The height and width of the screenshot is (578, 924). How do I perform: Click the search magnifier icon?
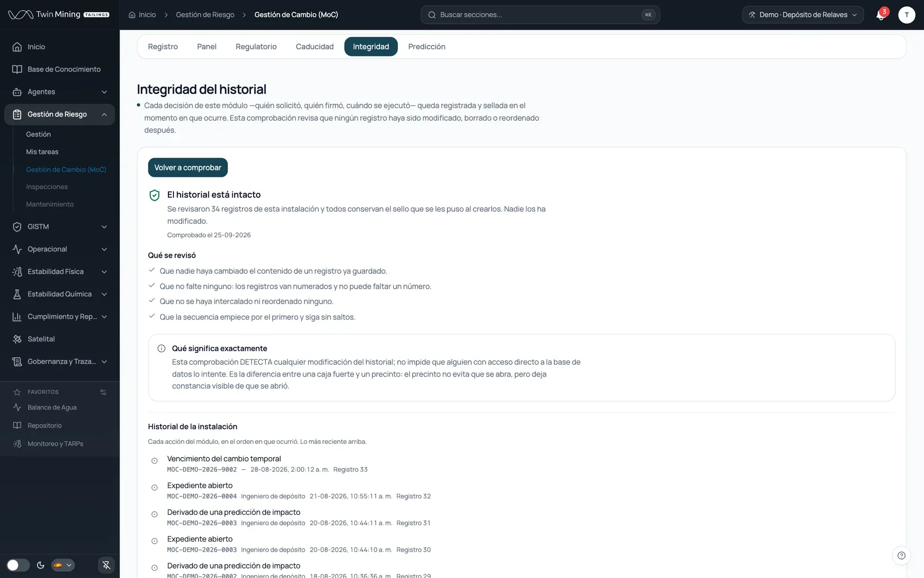click(432, 15)
